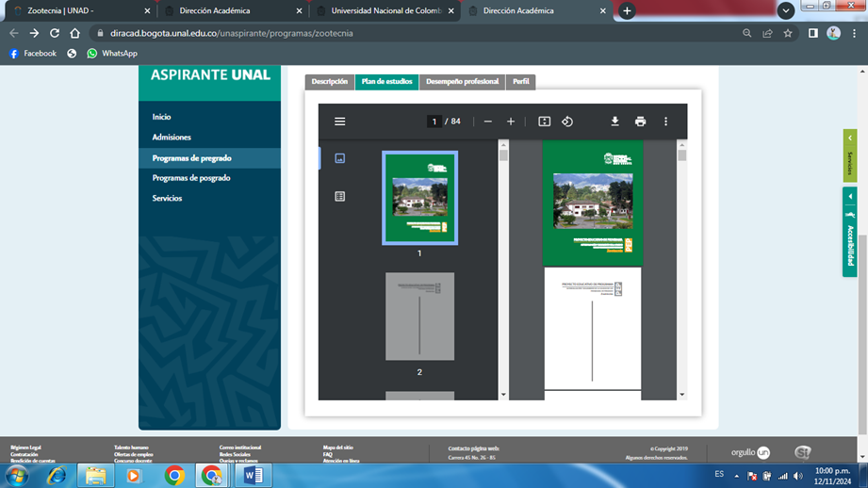Show the document outline view
Viewport: 868px width, 488px height.
pyautogui.click(x=340, y=196)
